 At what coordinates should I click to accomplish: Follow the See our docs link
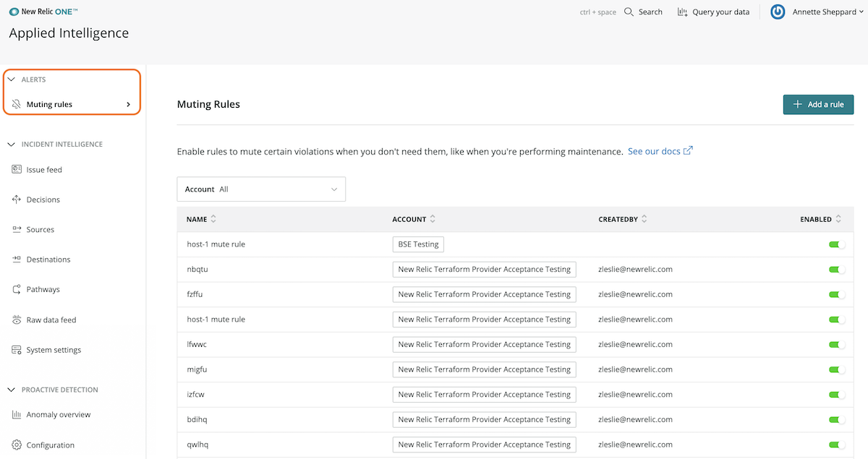(x=660, y=151)
